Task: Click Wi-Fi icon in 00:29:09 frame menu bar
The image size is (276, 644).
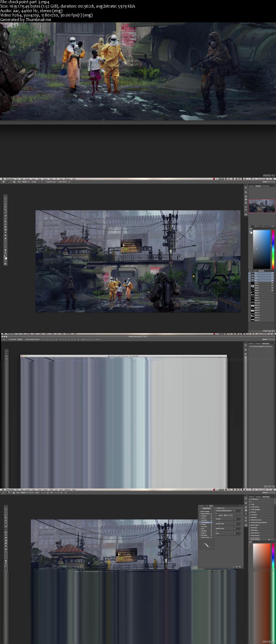Action: click(x=252, y=490)
